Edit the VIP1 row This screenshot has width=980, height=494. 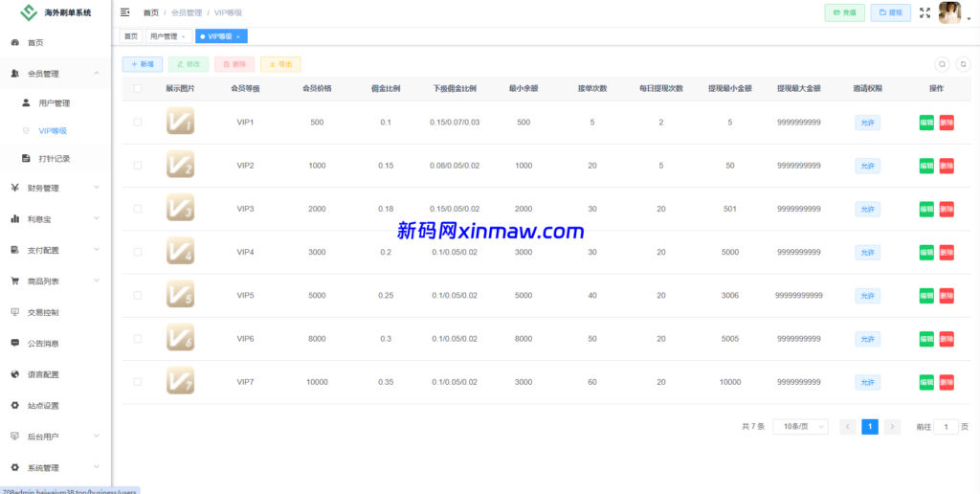tap(926, 123)
